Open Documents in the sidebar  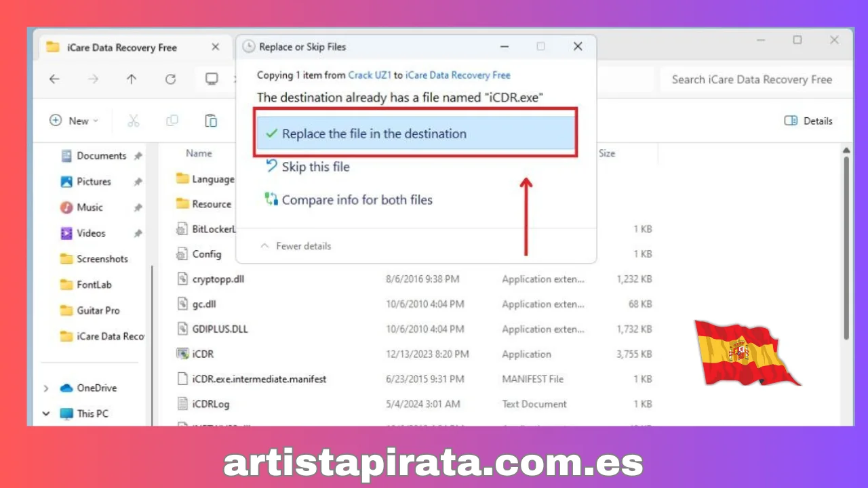102,156
